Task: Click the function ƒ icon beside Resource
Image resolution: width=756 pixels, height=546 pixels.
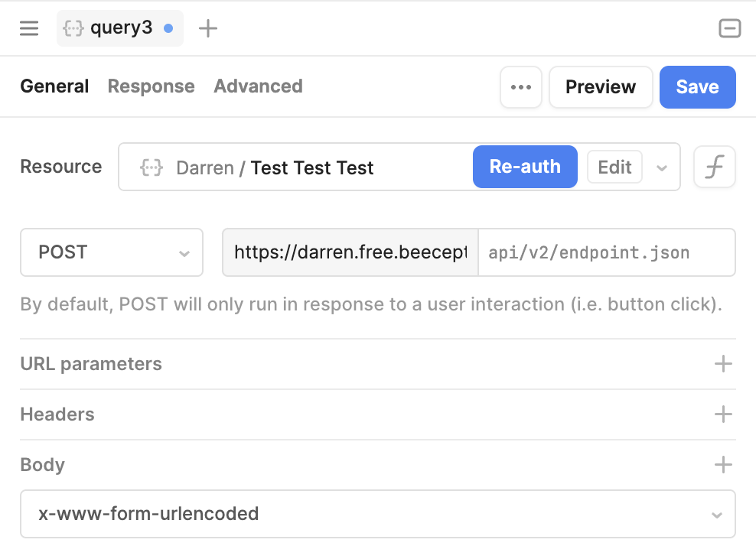Action: (x=714, y=167)
